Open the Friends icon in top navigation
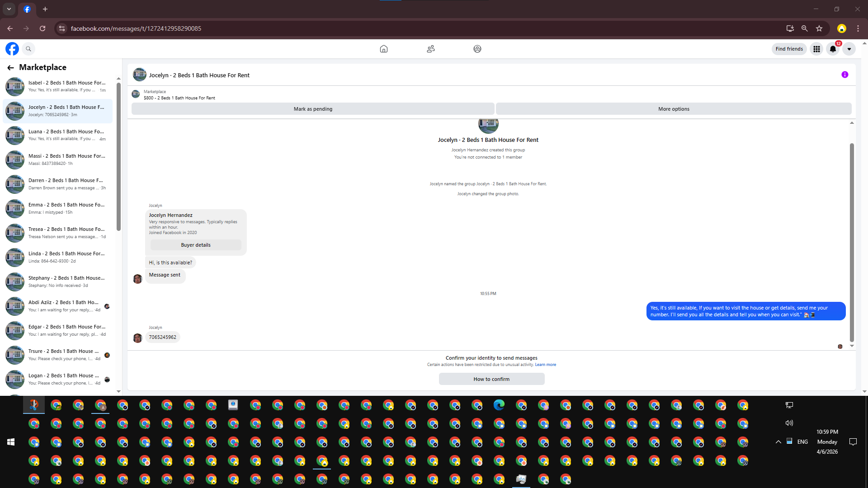This screenshot has width=868, height=488. (431, 49)
